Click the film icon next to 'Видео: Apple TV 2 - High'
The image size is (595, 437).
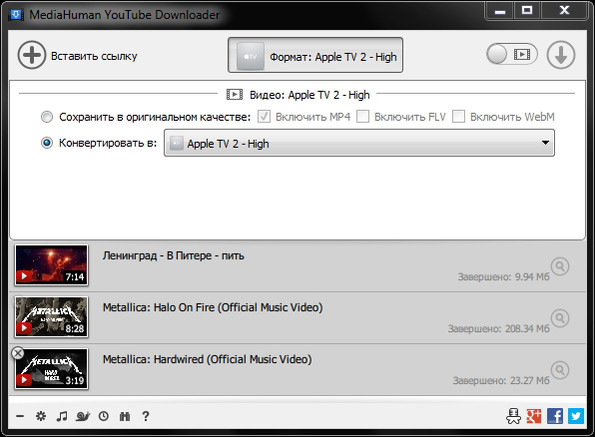pos(235,94)
